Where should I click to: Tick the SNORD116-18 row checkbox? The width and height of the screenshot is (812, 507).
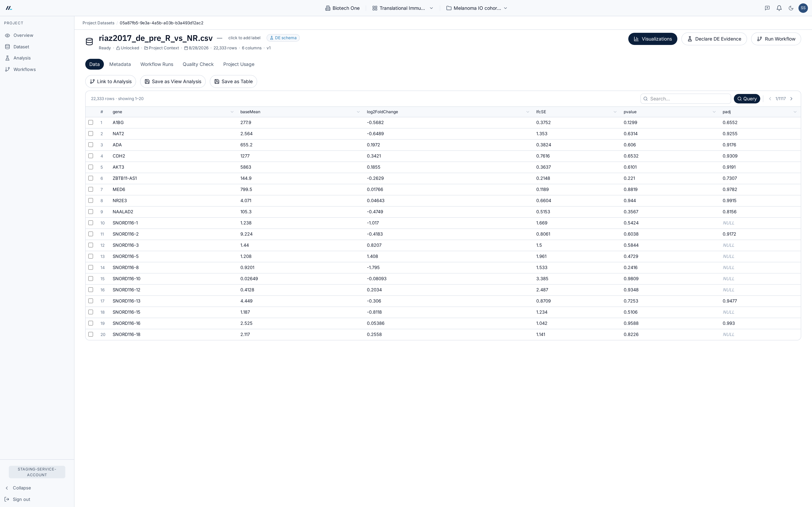91,334
